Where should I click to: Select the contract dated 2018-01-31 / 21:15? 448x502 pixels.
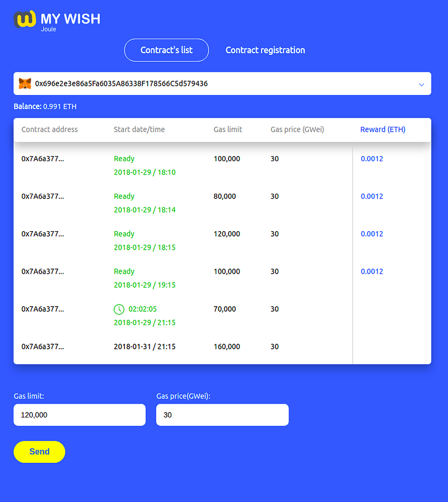tap(222, 347)
